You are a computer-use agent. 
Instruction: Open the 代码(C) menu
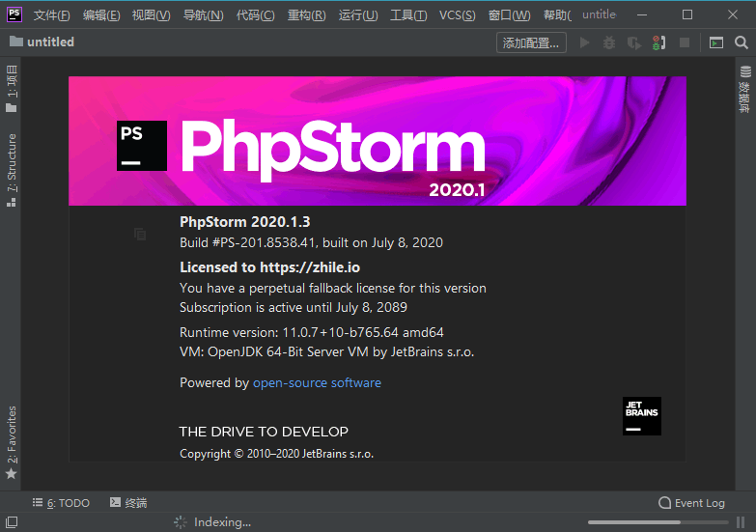click(255, 15)
